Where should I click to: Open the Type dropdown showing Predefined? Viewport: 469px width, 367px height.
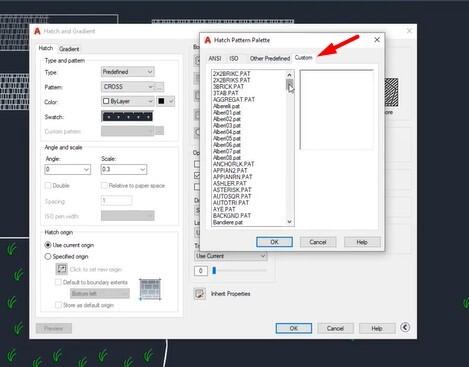(x=128, y=72)
